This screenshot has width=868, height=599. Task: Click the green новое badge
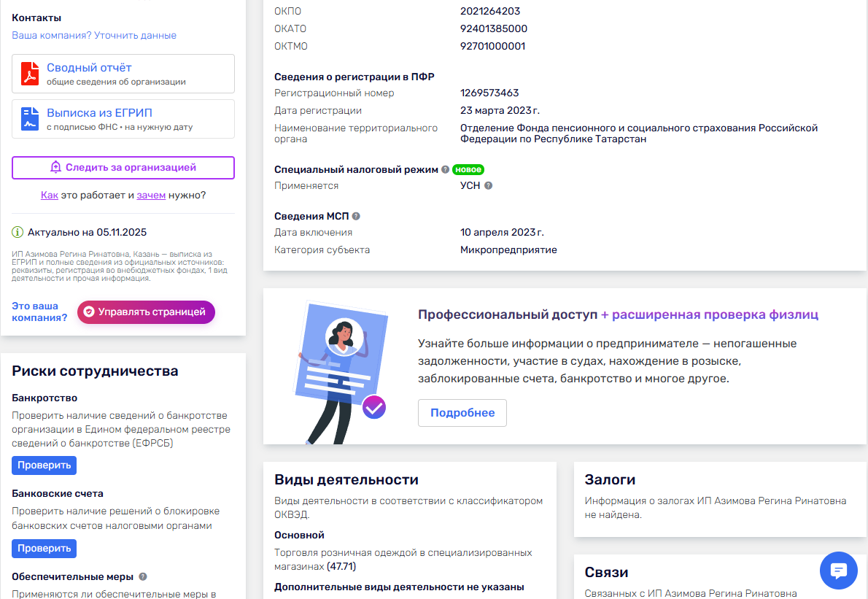click(468, 169)
